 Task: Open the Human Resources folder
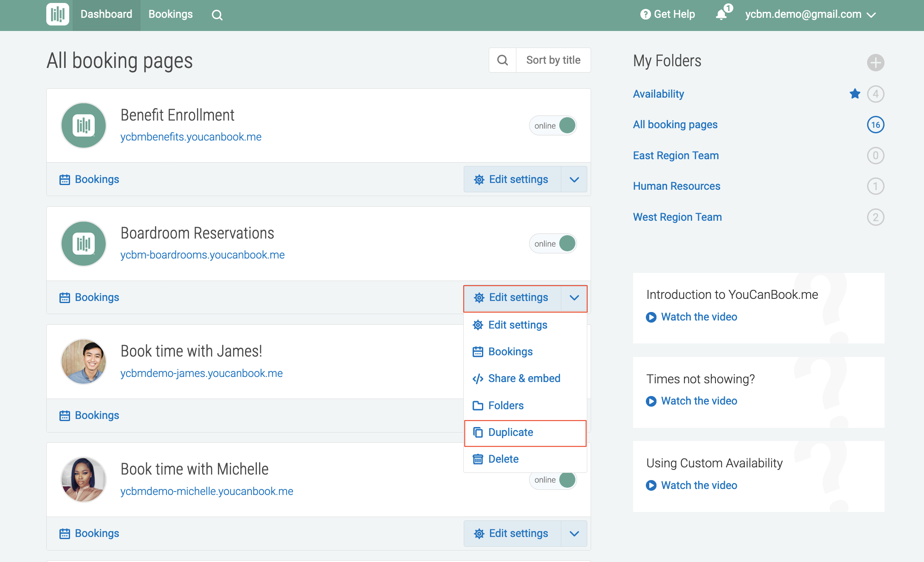pyautogui.click(x=676, y=186)
